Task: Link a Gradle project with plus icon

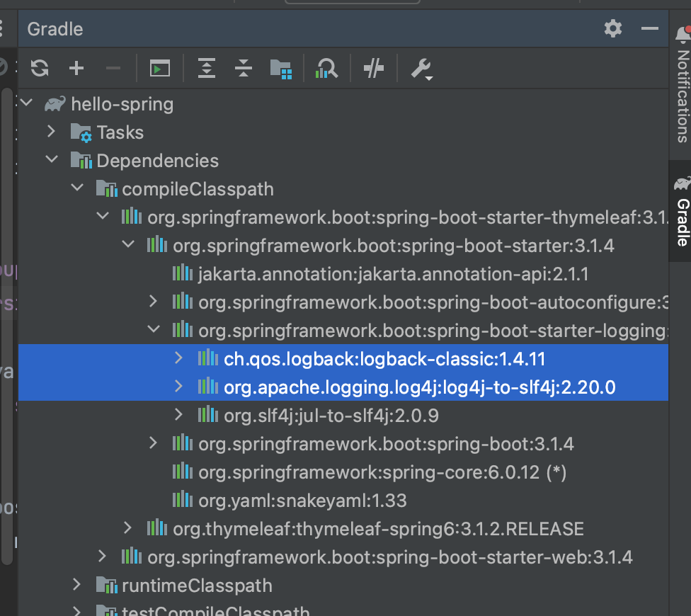Action: pos(76,68)
